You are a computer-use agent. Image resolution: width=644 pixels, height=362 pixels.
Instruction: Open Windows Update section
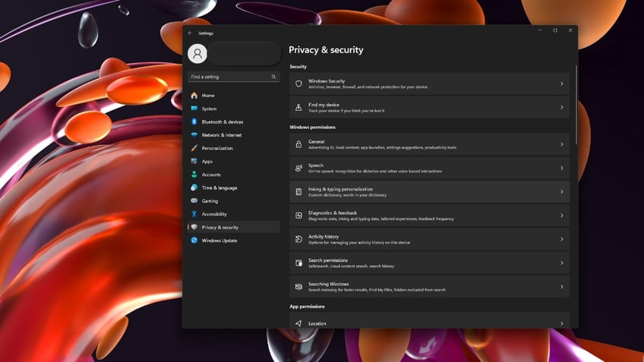tap(234, 240)
